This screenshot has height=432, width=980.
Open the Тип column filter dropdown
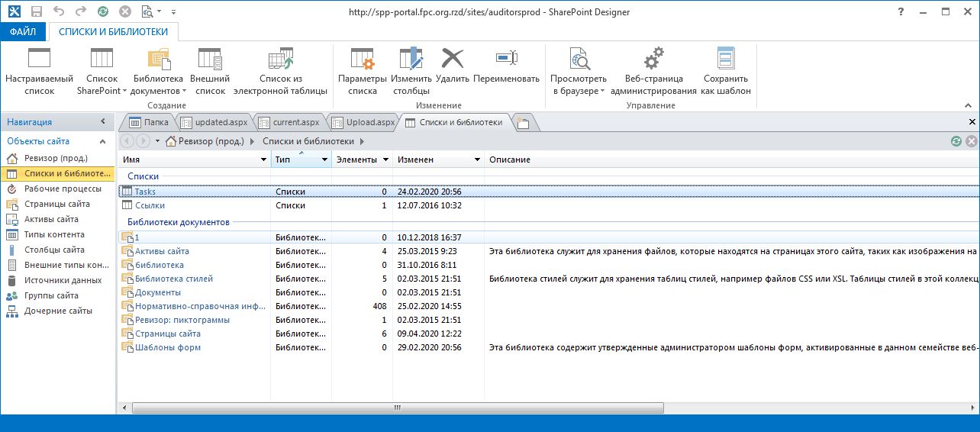(x=324, y=160)
